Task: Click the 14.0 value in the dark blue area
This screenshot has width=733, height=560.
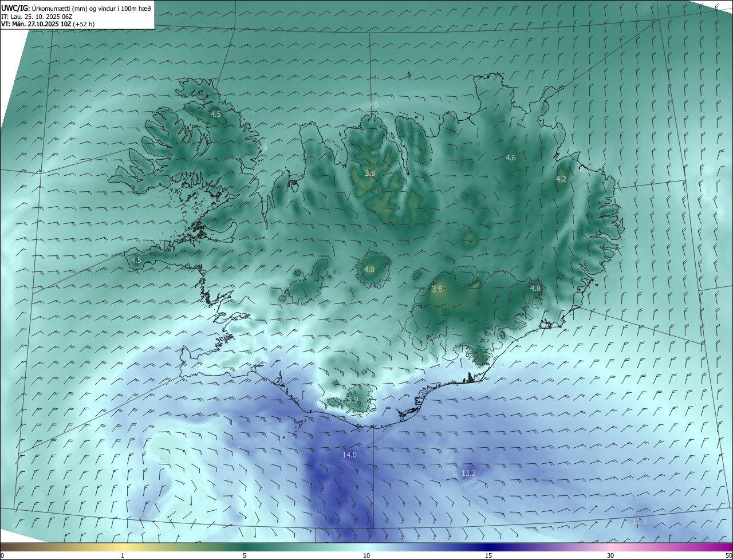Action: (x=349, y=455)
